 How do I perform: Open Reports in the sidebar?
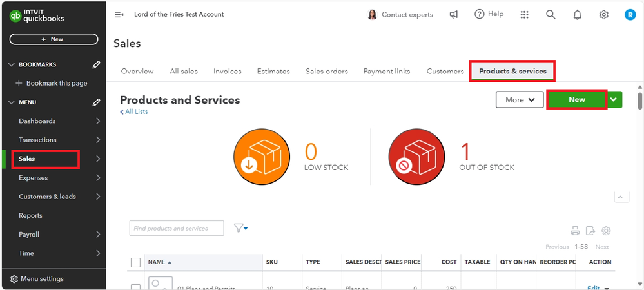30,215
